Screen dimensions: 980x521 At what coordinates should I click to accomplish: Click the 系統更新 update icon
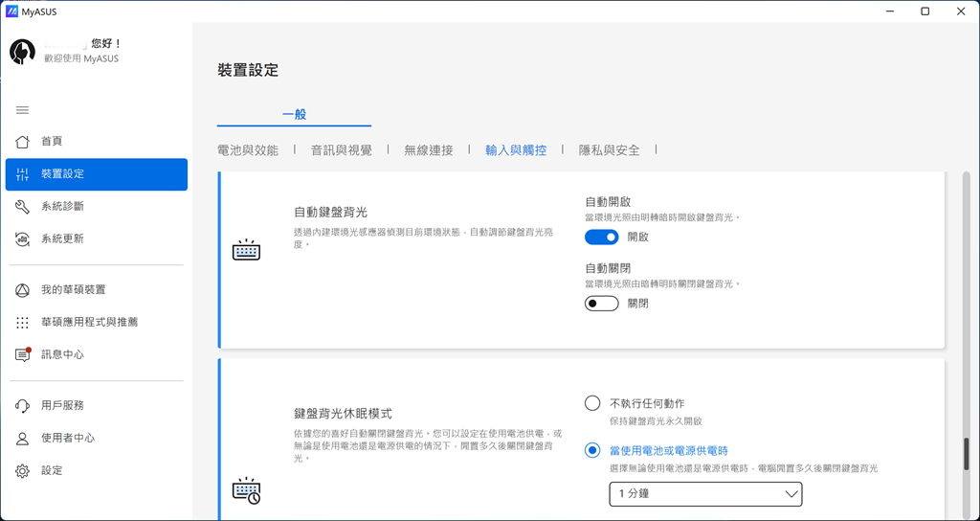23,238
